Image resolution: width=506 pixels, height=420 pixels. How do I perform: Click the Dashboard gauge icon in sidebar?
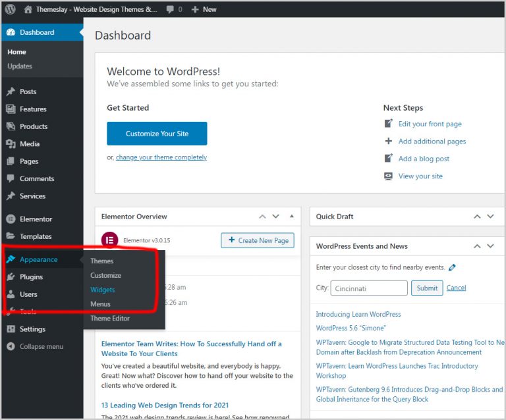tap(11, 32)
